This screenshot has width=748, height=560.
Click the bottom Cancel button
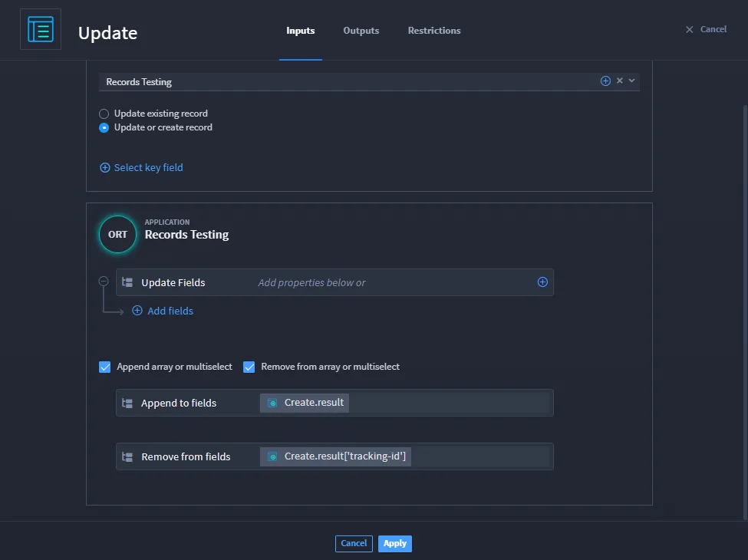(354, 543)
